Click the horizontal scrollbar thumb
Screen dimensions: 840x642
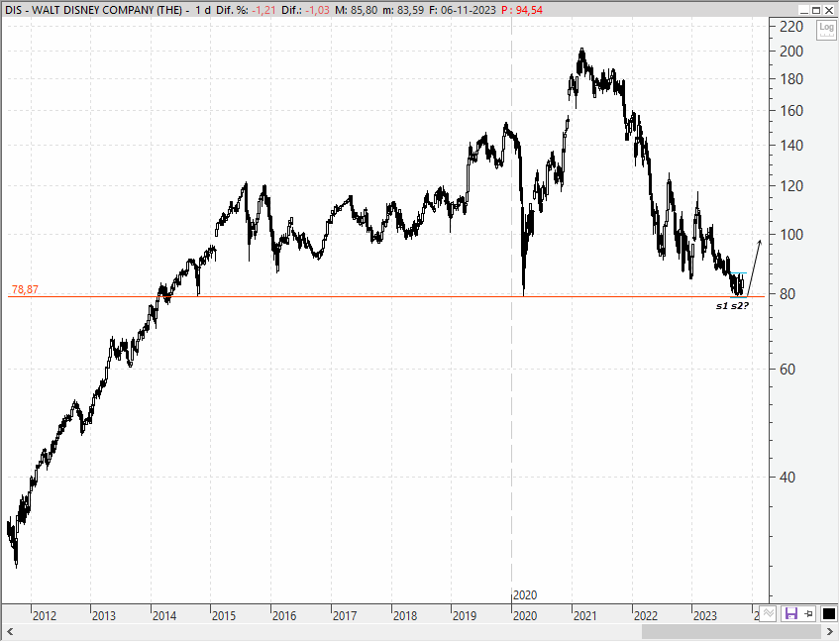(730, 632)
